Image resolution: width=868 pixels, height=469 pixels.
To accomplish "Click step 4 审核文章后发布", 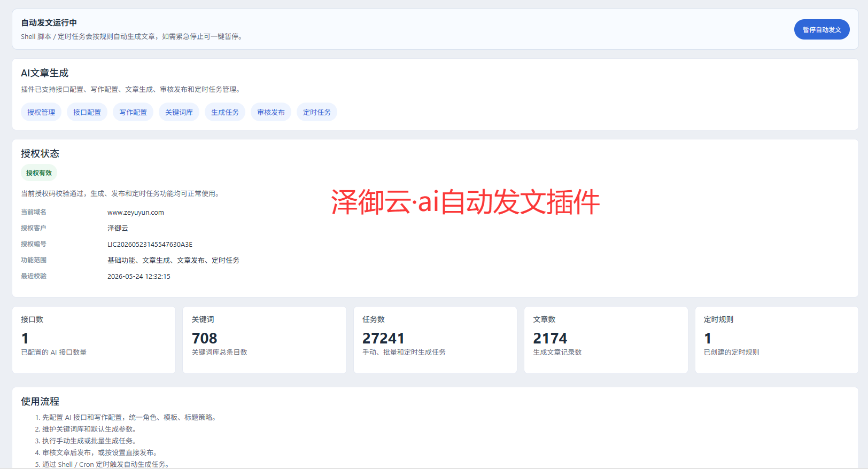I will tap(101, 453).
